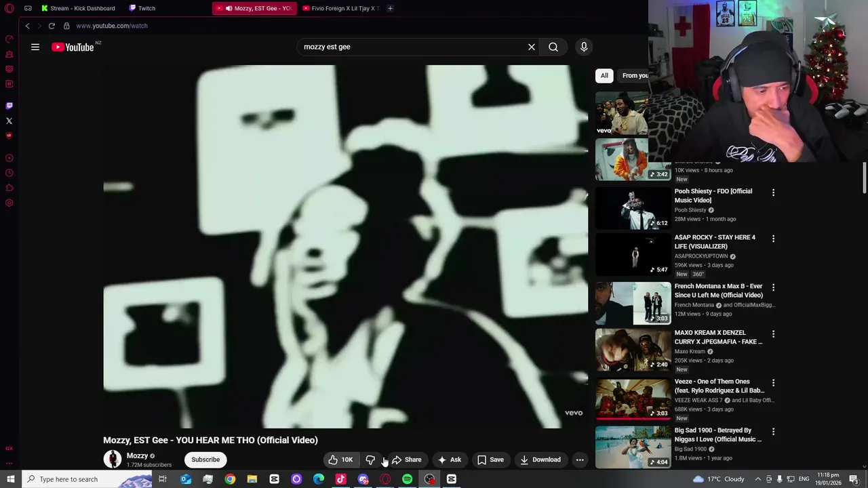Switch to the Stream - Kick Dashboard tab
The width and height of the screenshot is (868, 488).
click(x=78, y=8)
